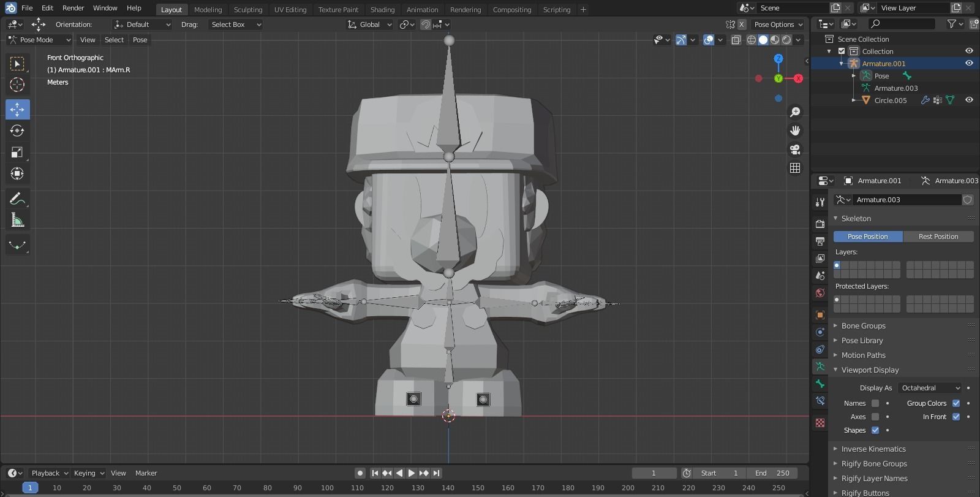Switch to the Animation workspace tab
The image size is (980, 497).
tap(423, 10)
